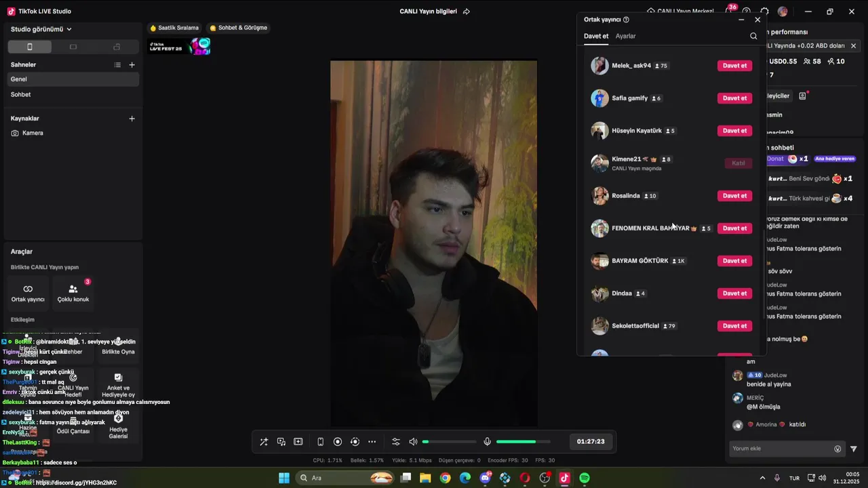868x488 pixels.
Task: Click the 01:27:23 stream timer
Action: coord(591,441)
